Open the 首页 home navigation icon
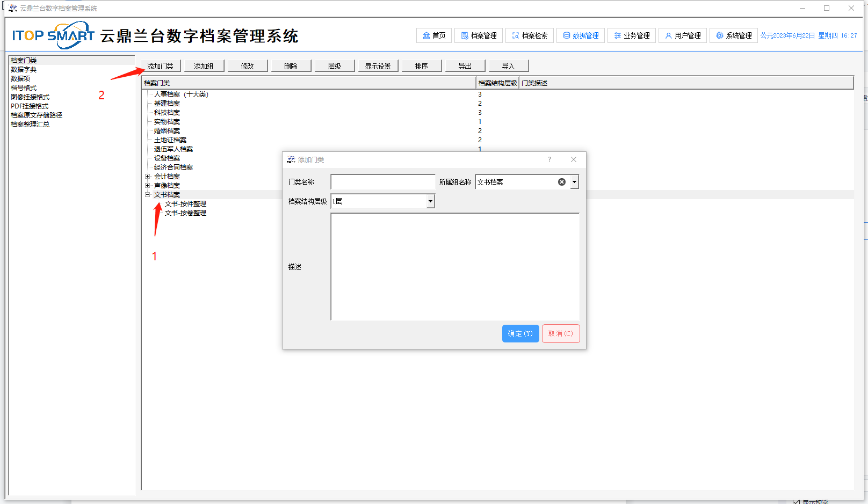 pyautogui.click(x=426, y=35)
